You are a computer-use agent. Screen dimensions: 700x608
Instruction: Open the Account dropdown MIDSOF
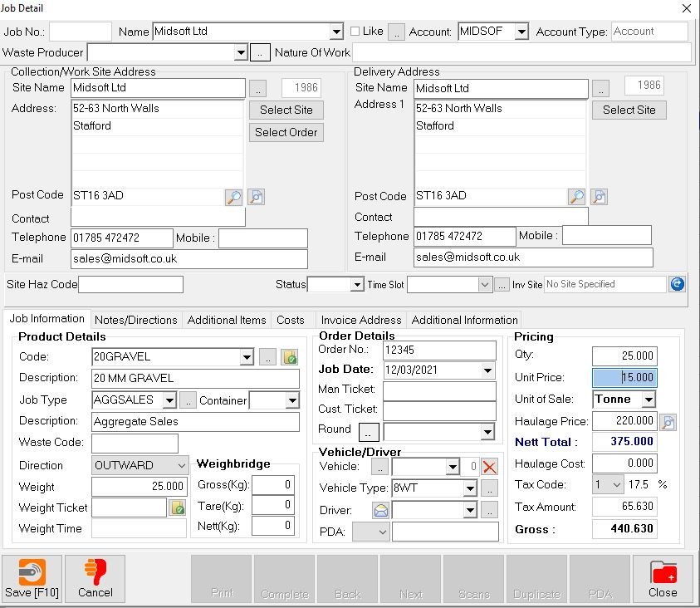click(x=521, y=32)
